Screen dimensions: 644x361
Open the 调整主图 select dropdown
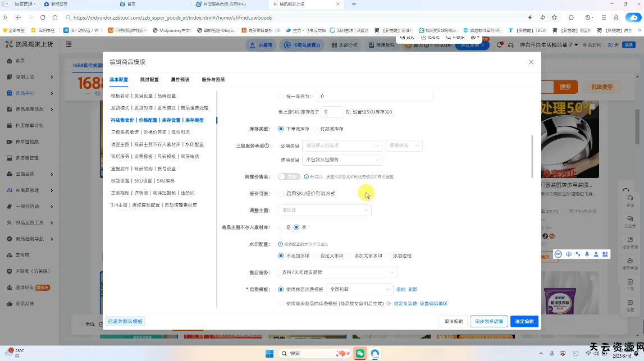325,211
